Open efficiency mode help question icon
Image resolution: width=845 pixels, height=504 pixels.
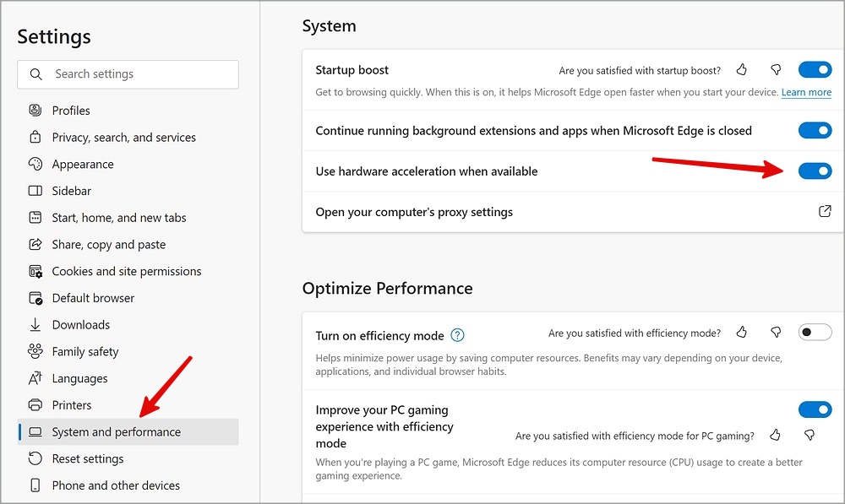click(x=457, y=335)
